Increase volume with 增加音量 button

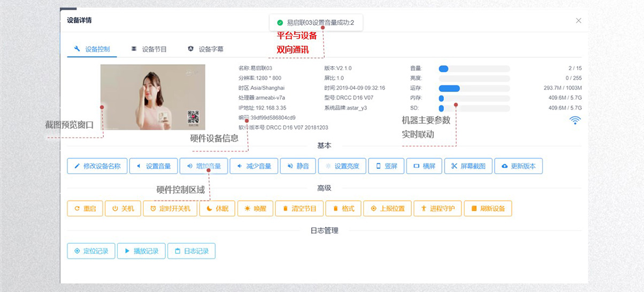point(204,166)
